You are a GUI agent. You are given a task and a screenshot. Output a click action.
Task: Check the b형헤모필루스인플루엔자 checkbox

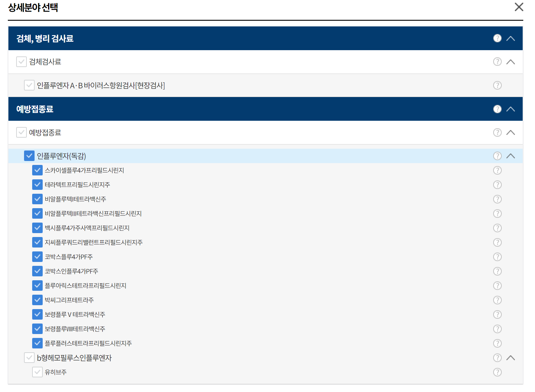pos(29,357)
